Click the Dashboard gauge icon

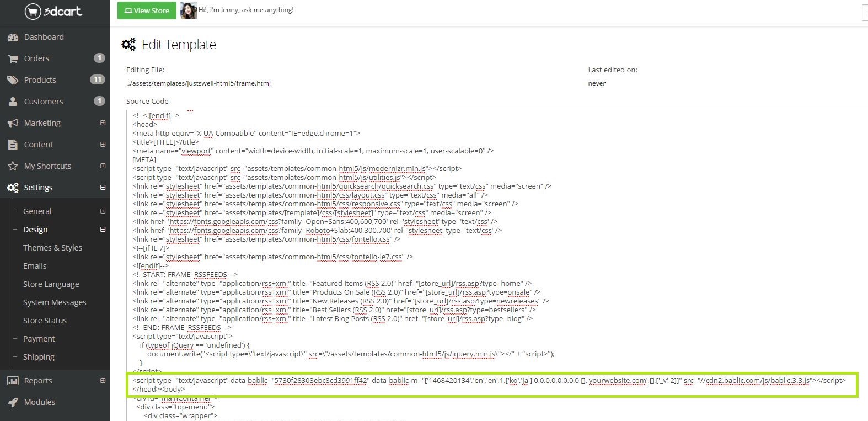coord(13,37)
